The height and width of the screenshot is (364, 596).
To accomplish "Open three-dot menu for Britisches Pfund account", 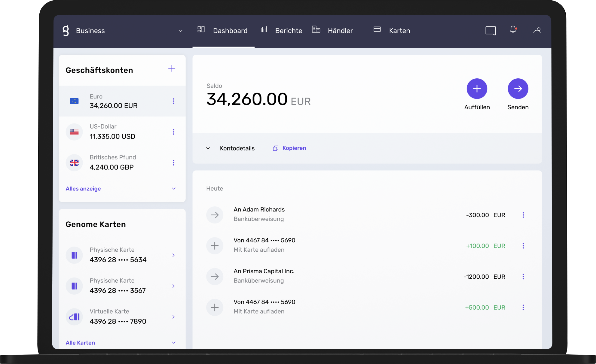I will (173, 163).
